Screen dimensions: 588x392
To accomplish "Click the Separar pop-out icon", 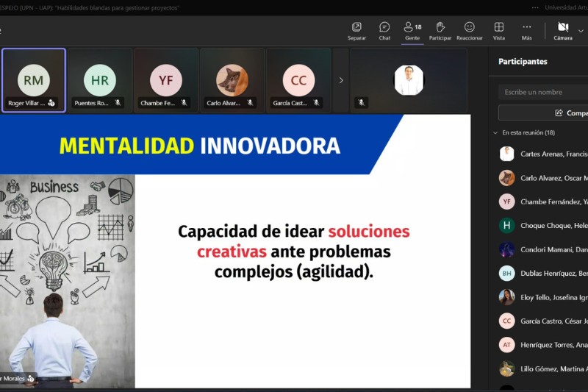I will click(x=356, y=31).
